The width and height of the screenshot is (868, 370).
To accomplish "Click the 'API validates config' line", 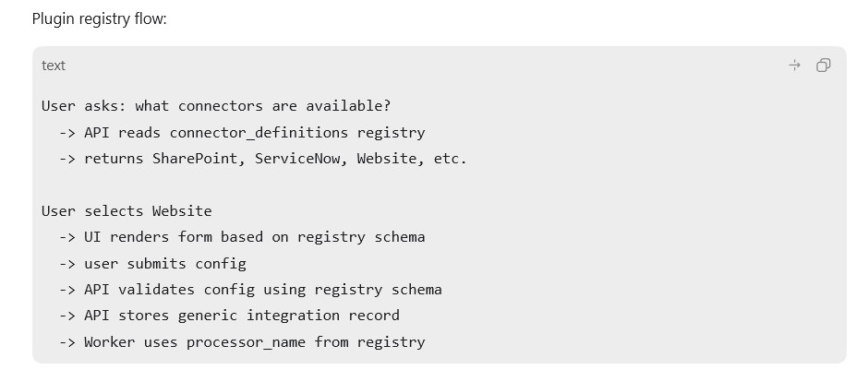I will point(250,290).
